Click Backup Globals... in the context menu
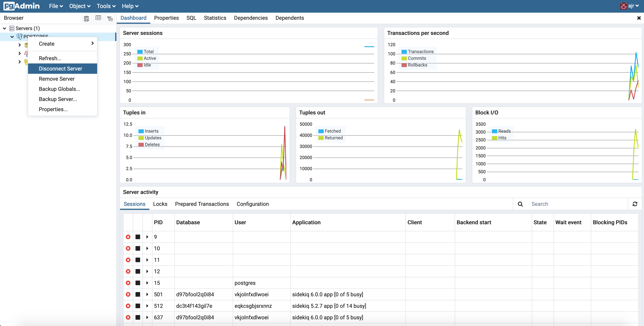Image resolution: width=644 pixels, height=326 pixels. 59,89
